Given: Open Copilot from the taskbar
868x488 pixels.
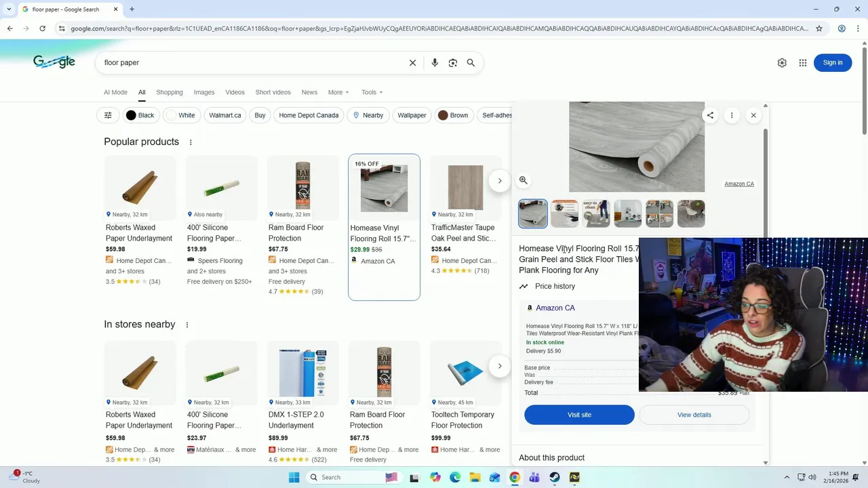Looking at the screenshot, I should [x=435, y=477].
